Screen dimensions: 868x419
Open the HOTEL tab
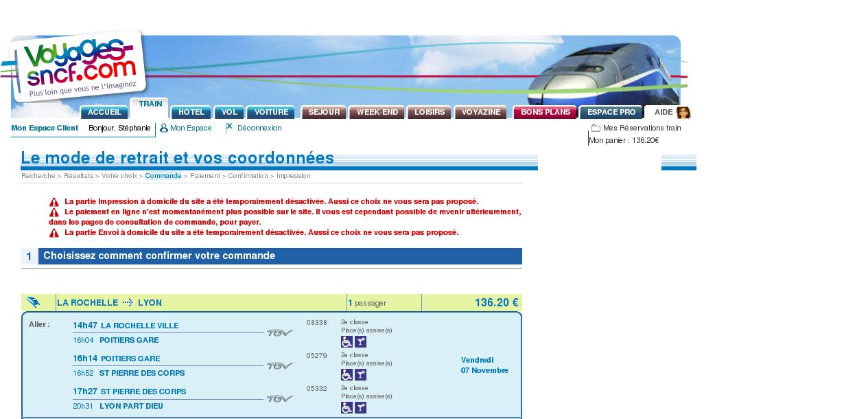click(191, 113)
